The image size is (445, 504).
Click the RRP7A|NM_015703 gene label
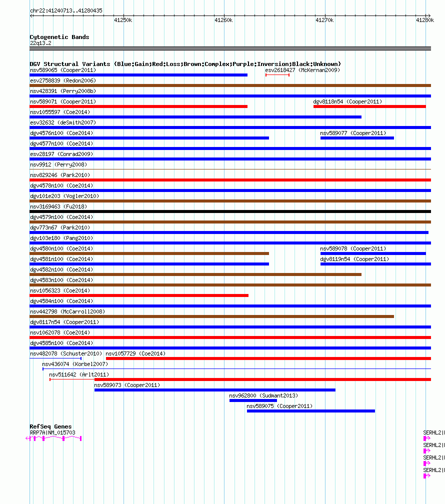pos(52,433)
